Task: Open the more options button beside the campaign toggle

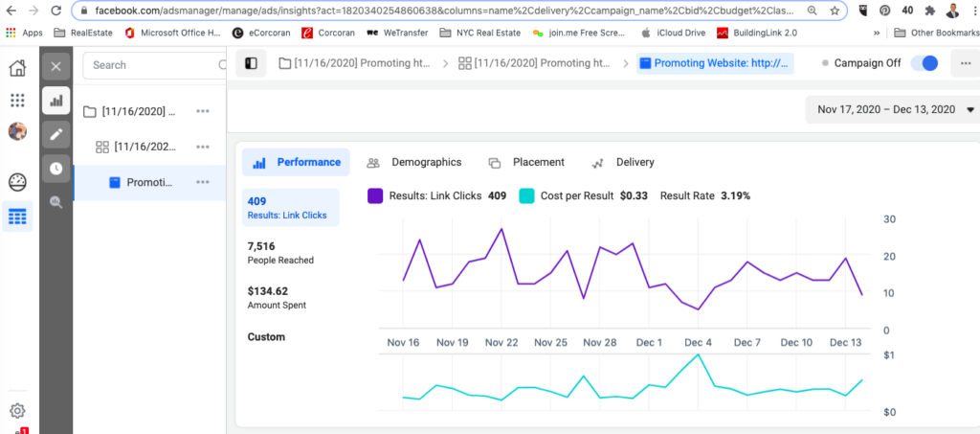Action: pyautogui.click(x=966, y=63)
